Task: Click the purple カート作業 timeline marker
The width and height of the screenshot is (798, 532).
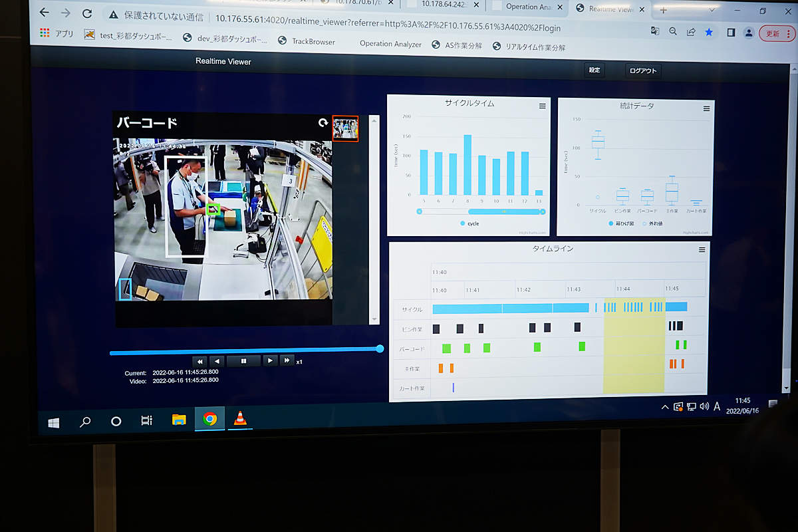Action: pyautogui.click(x=453, y=387)
